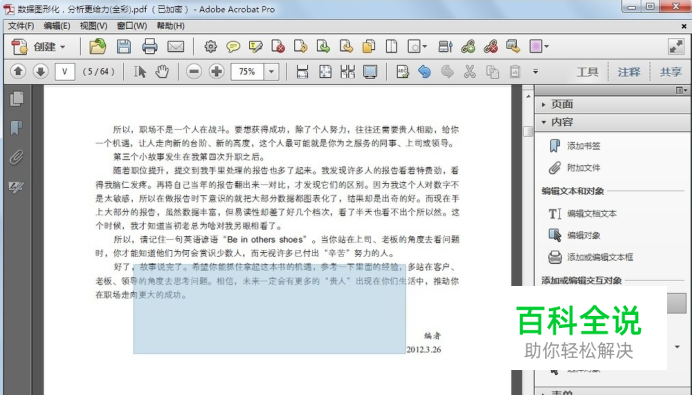692x395 pixels.
Task: Click the purple square tool icon
Action: click(535, 46)
